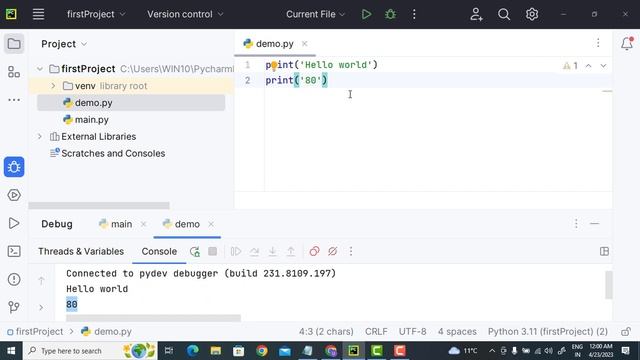Open the Git tool window icon
This screenshot has height=360, width=640.
[14, 307]
